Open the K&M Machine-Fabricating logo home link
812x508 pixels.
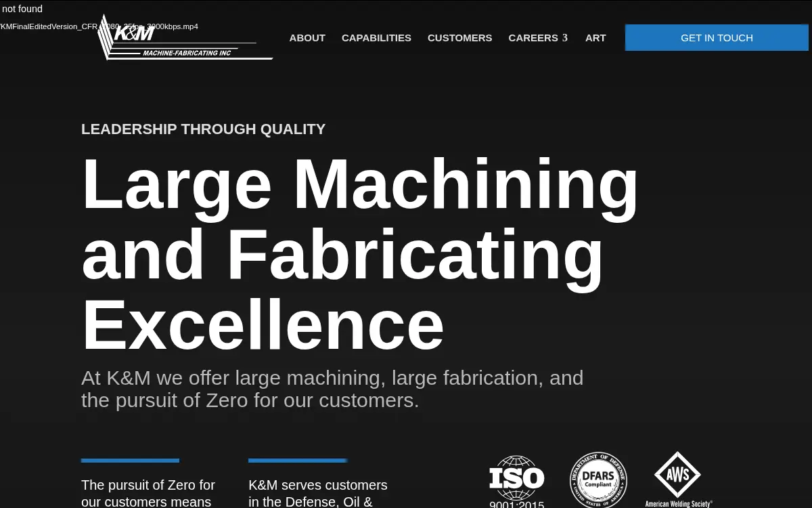pos(185,37)
